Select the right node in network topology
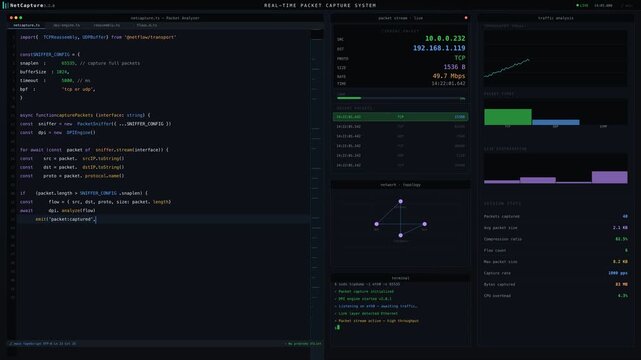641x360 pixels. 425,224
